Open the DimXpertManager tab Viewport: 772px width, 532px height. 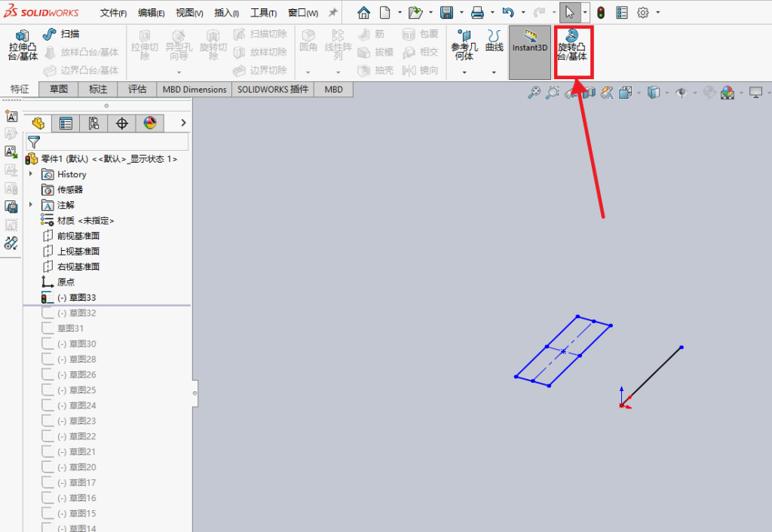(x=121, y=123)
